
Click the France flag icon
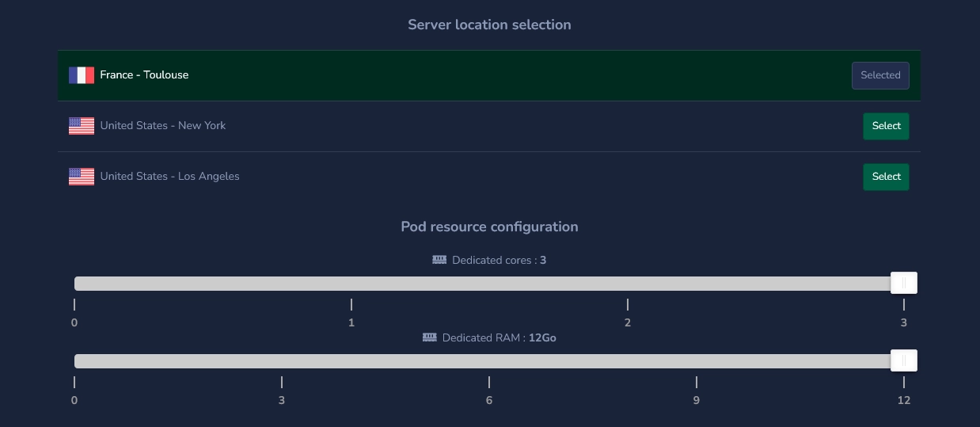pos(82,75)
